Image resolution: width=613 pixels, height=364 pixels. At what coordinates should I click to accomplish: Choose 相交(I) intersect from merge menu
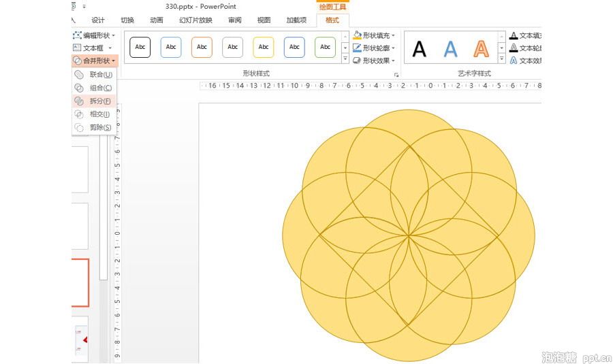94,114
